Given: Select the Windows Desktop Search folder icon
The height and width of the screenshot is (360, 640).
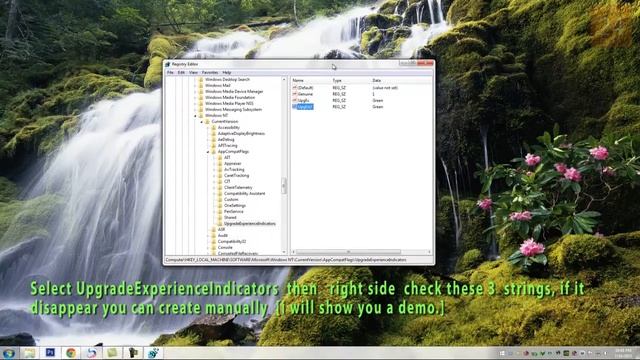Looking at the screenshot, I should tap(200, 80).
